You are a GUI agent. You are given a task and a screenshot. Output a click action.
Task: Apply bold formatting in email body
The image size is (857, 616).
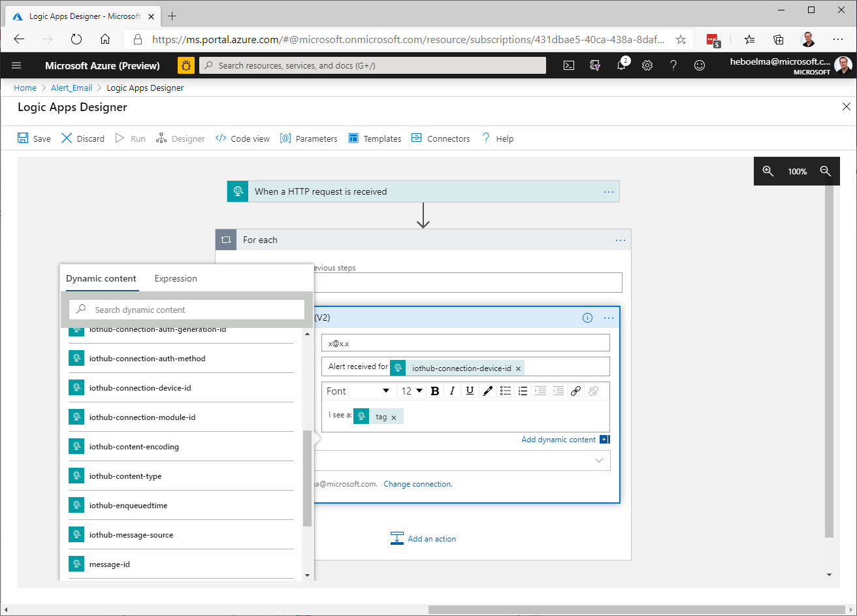[x=435, y=391]
